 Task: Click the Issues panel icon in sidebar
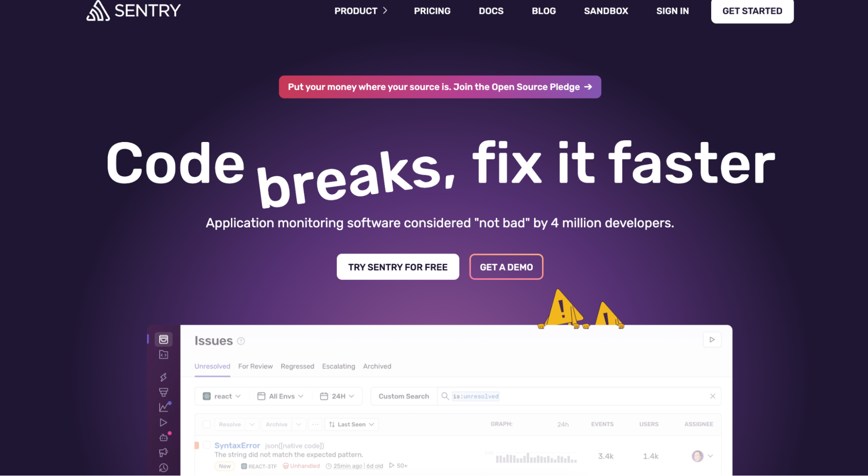(165, 339)
